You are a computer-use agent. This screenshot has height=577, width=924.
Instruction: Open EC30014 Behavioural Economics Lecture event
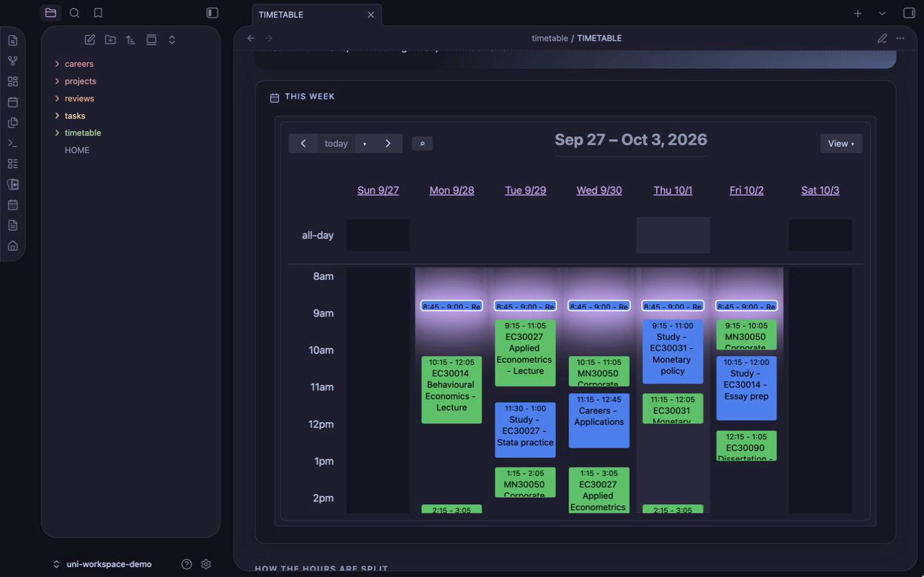point(452,390)
